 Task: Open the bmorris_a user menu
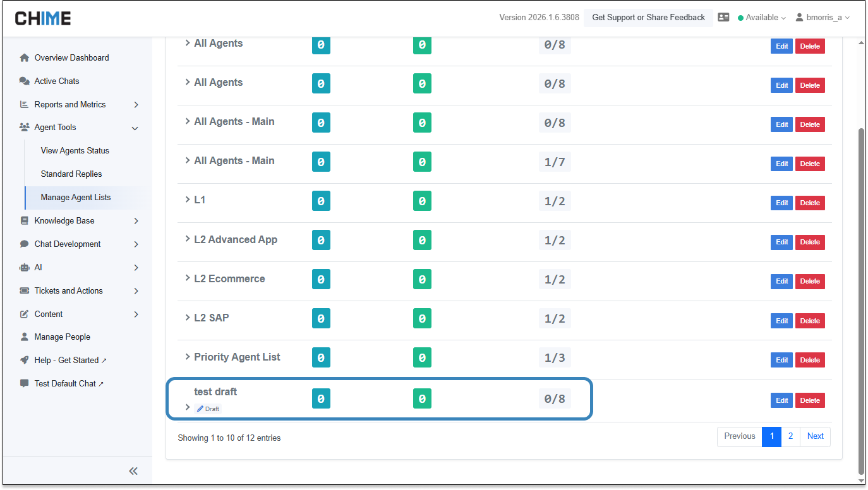pos(822,18)
